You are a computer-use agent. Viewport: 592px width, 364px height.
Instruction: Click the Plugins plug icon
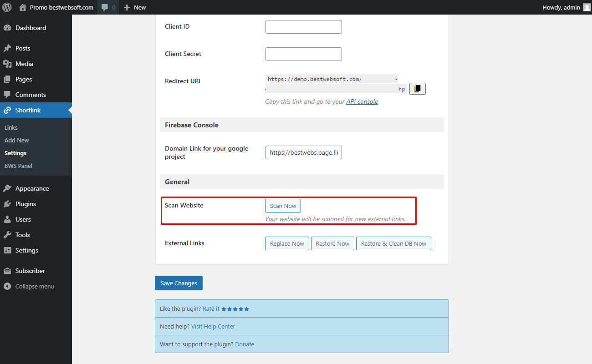(7, 204)
